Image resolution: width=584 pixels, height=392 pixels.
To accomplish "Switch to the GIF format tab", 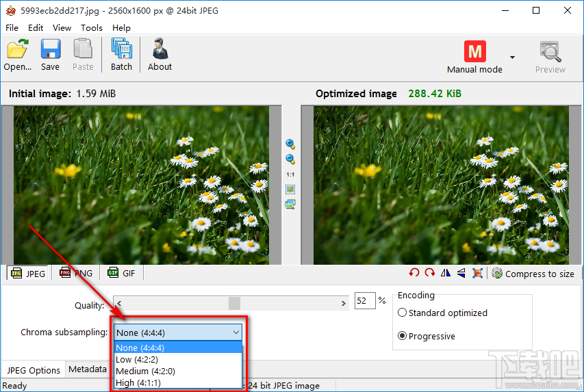I will click(x=121, y=273).
